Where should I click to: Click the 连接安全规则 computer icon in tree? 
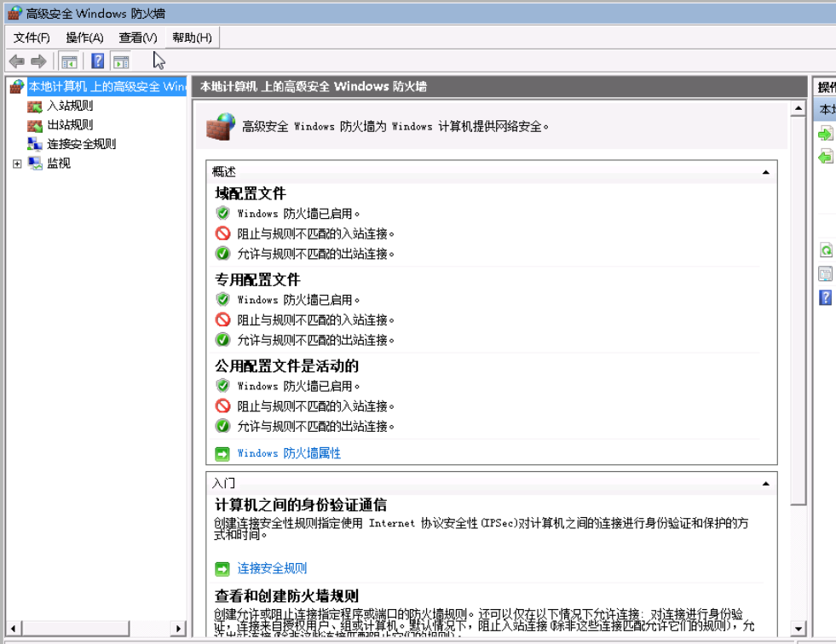[35, 144]
